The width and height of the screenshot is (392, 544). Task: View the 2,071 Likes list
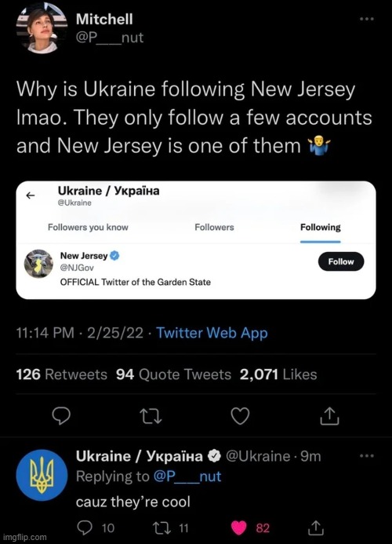(278, 374)
